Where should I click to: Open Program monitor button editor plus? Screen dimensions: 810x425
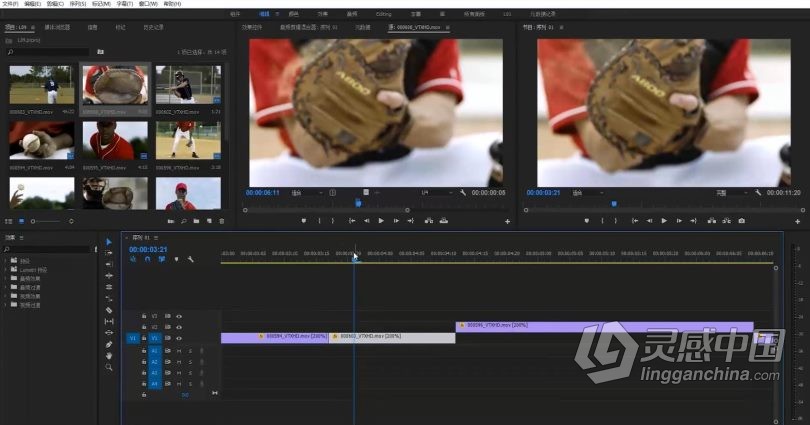click(797, 222)
